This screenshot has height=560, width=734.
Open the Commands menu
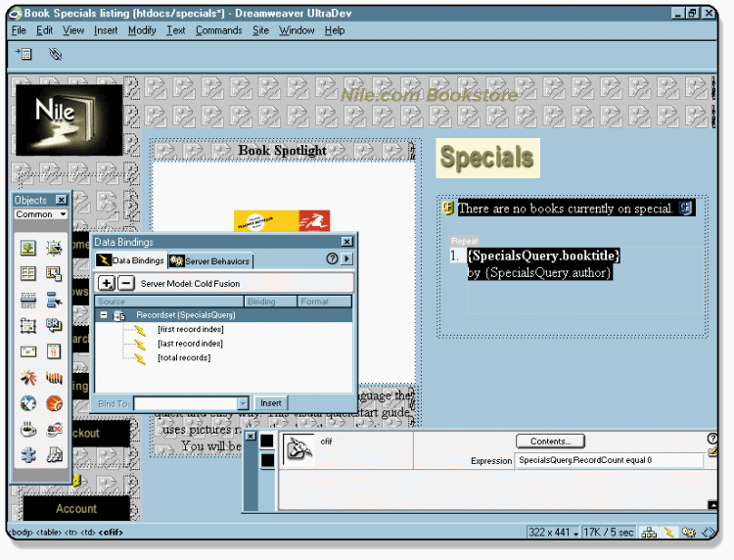(218, 30)
